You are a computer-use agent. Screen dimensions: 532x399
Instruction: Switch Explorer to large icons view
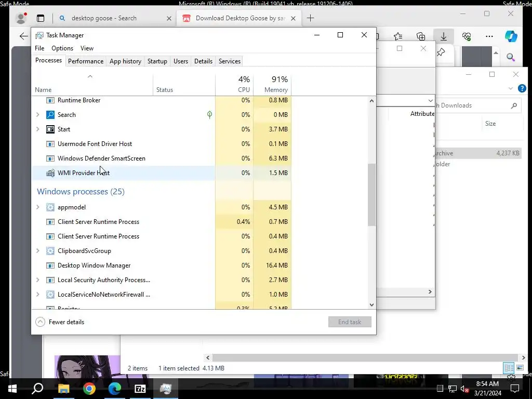[520, 368]
